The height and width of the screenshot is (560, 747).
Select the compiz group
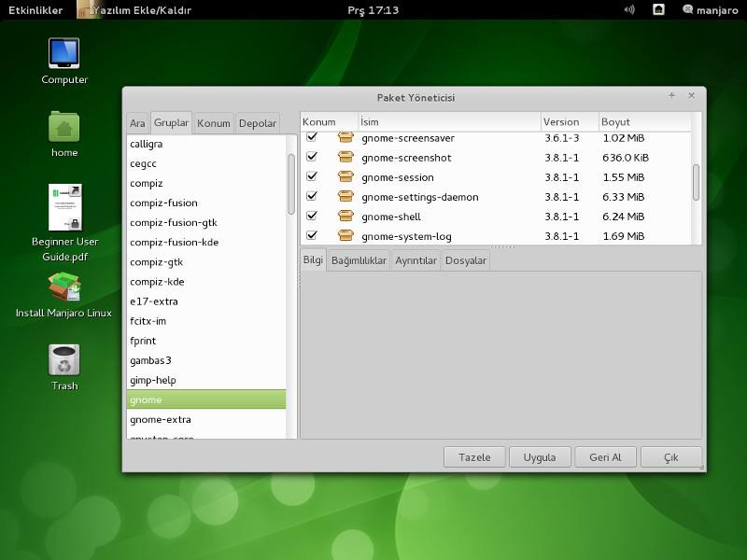(206, 183)
